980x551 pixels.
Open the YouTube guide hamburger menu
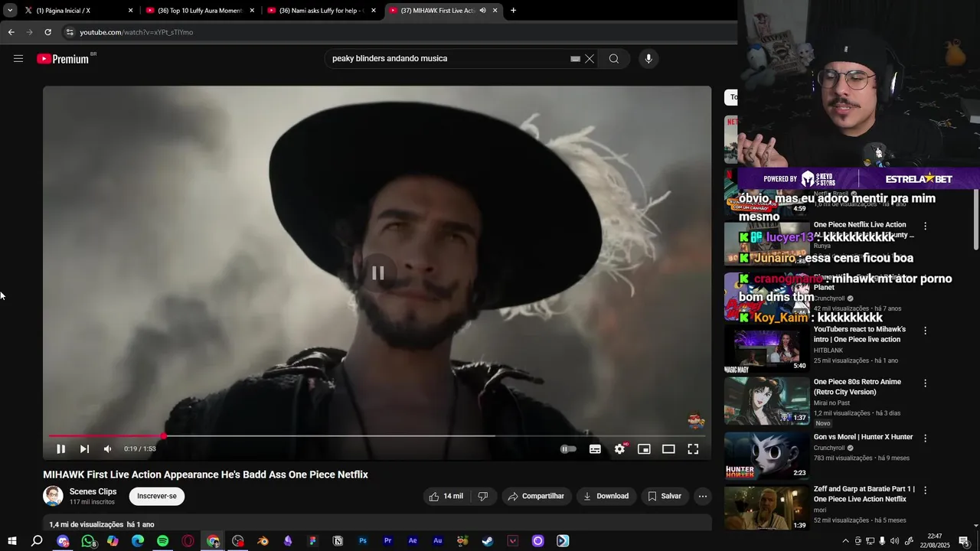18,58
